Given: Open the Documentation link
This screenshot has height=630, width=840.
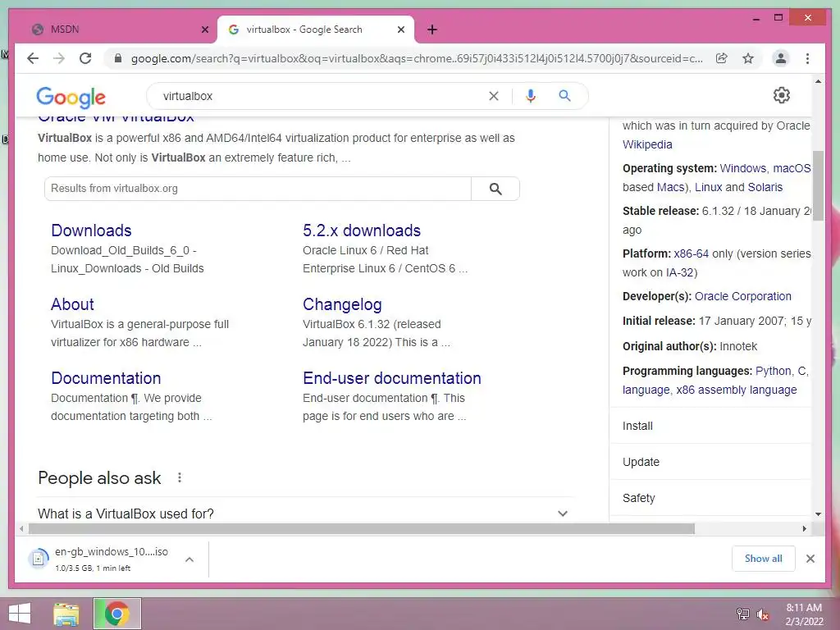Looking at the screenshot, I should [x=106, y=378].
